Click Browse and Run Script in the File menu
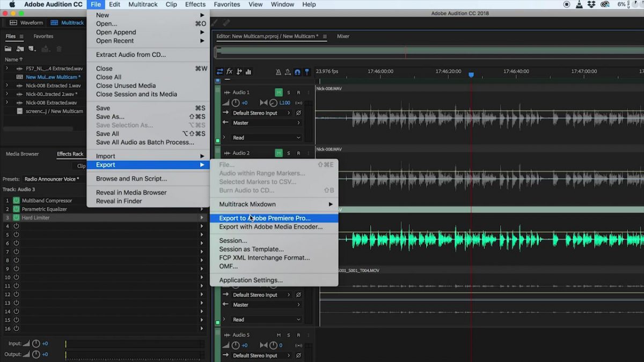644x362 pixels. 133,178
